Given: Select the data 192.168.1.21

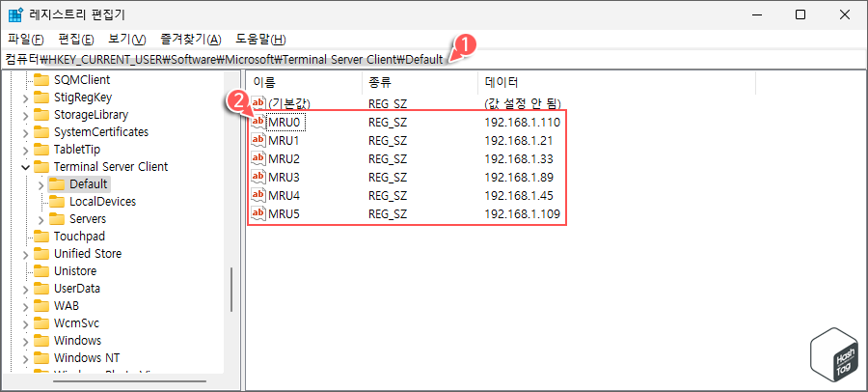Looking at the screenshot, I should [518, 140].
